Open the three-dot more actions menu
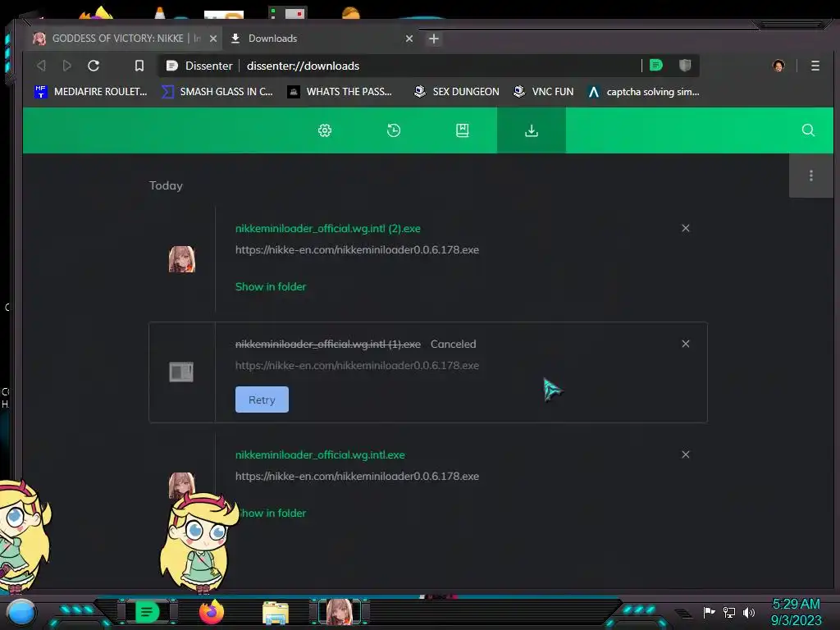This screenshot has height=630, width=840. tap(811, 176)
